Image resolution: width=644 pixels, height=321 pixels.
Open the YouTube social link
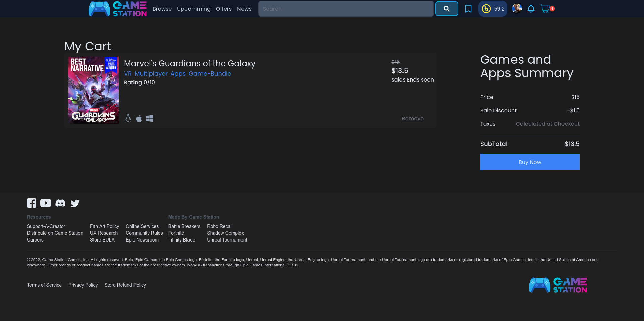[x=46, y=203]
